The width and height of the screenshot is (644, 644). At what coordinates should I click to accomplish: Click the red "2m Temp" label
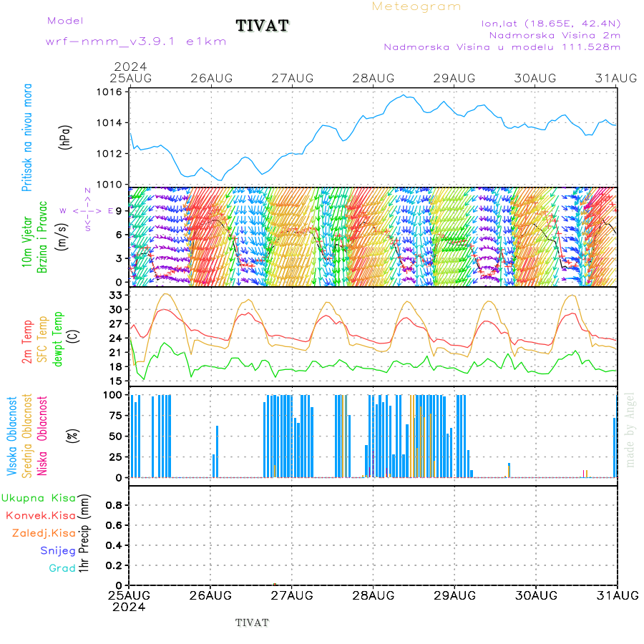coord(26,342)
